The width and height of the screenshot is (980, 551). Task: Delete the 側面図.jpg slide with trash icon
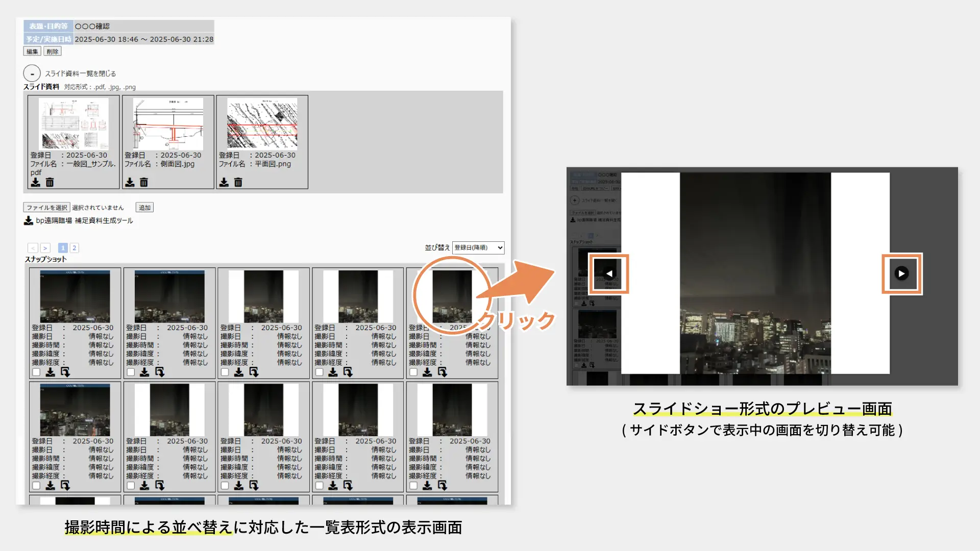[144, 182]
